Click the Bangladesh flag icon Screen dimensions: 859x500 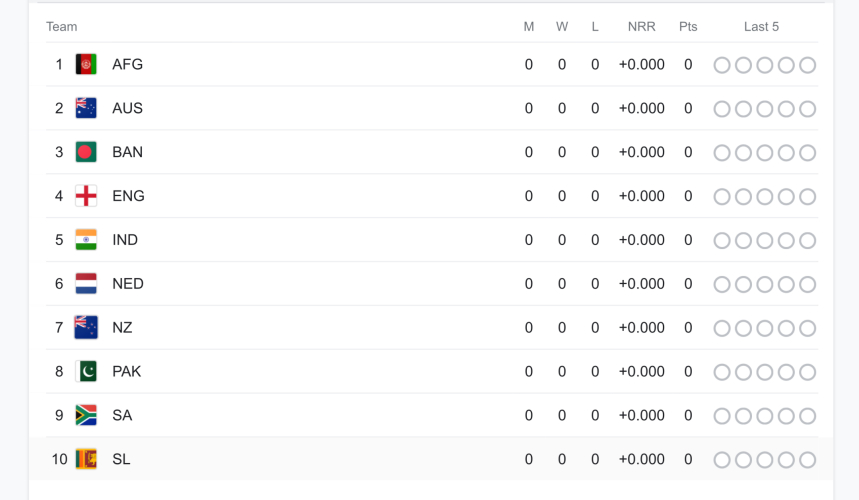[86, 153]
